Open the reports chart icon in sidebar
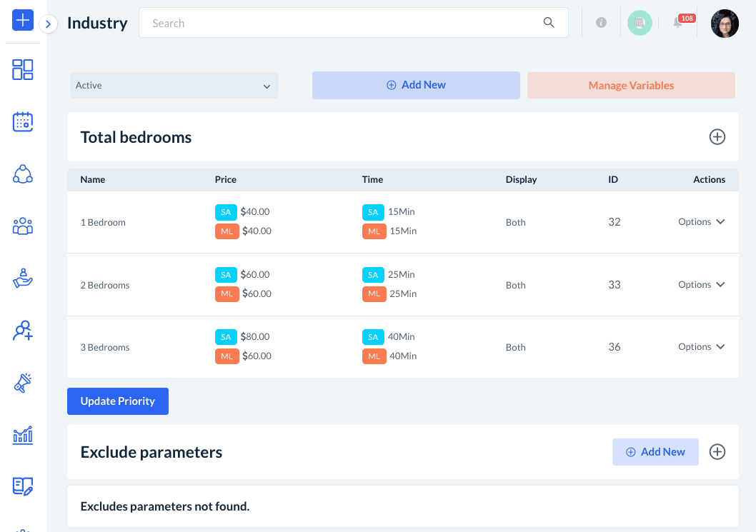 coord(23,435)
